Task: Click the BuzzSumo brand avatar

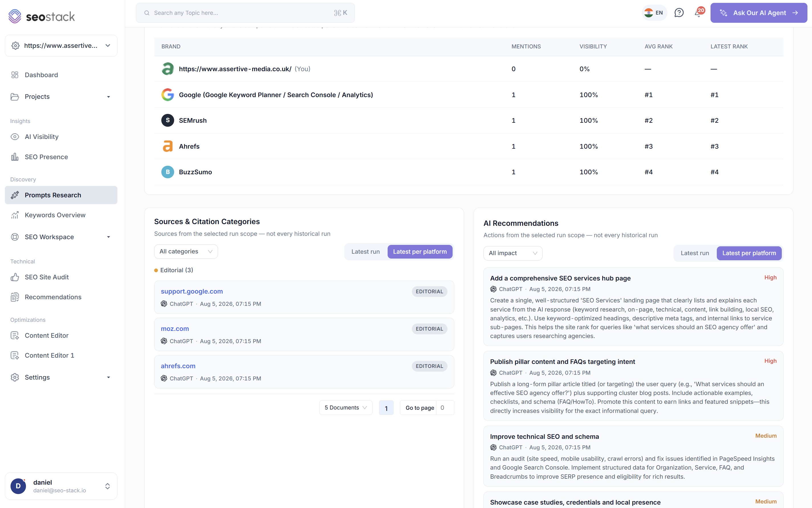Action: point(167,172)
